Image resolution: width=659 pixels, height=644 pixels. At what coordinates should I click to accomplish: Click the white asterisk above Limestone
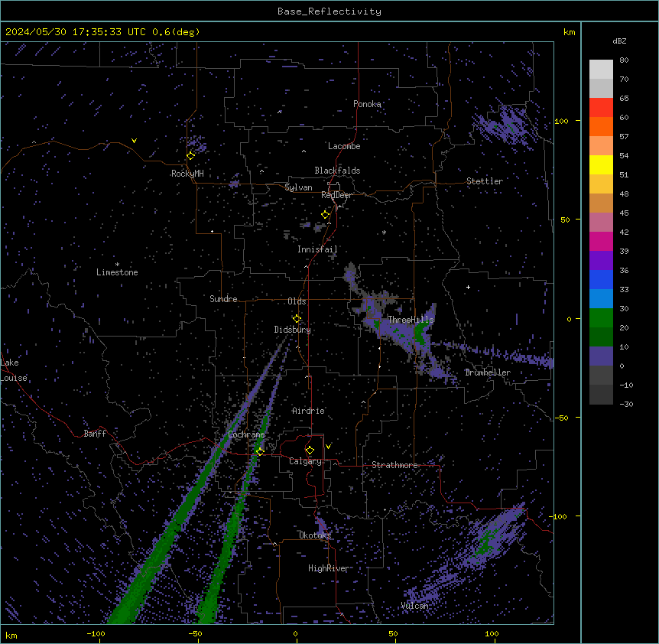[x=117, y=265]
